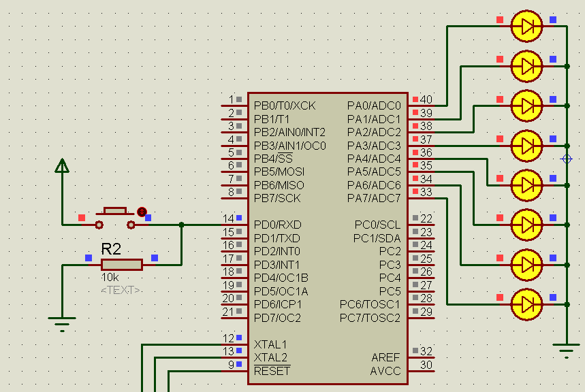Select the XTAL1 pin
This screenshot has height=392, width=585.
coord(270,345)
